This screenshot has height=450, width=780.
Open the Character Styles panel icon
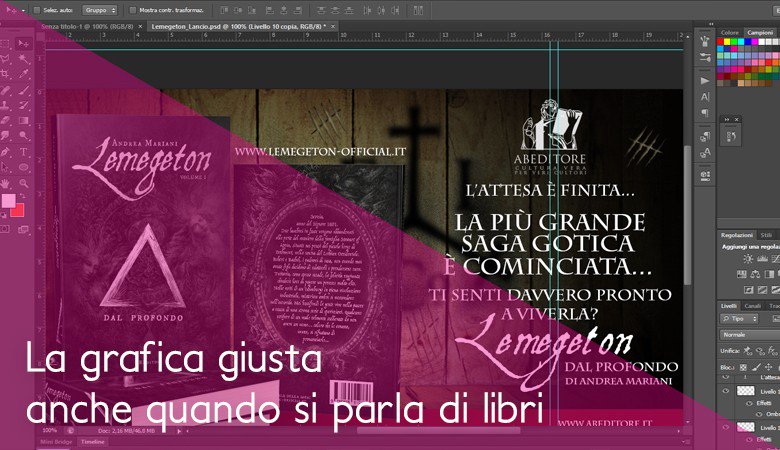705,153
